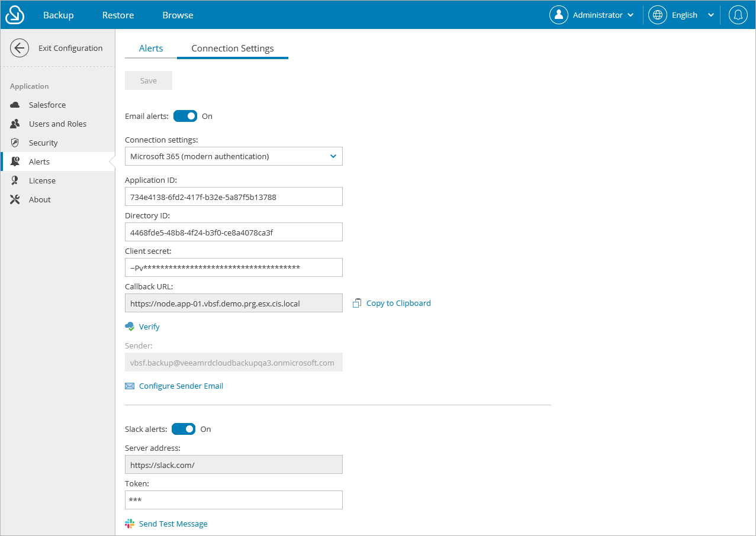The height and width of the screenshot is (536, 756).
Task: Click the Security shield icon
Action: click(x=15, y=143)
